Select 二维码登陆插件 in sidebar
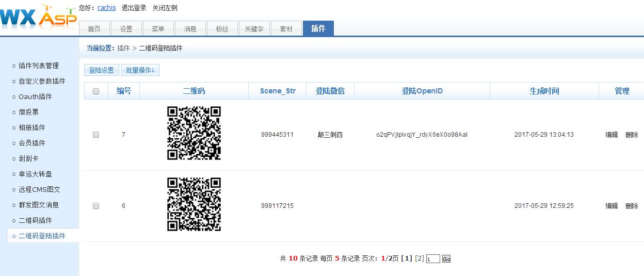The image size is (644, 276). pos(42,236)
